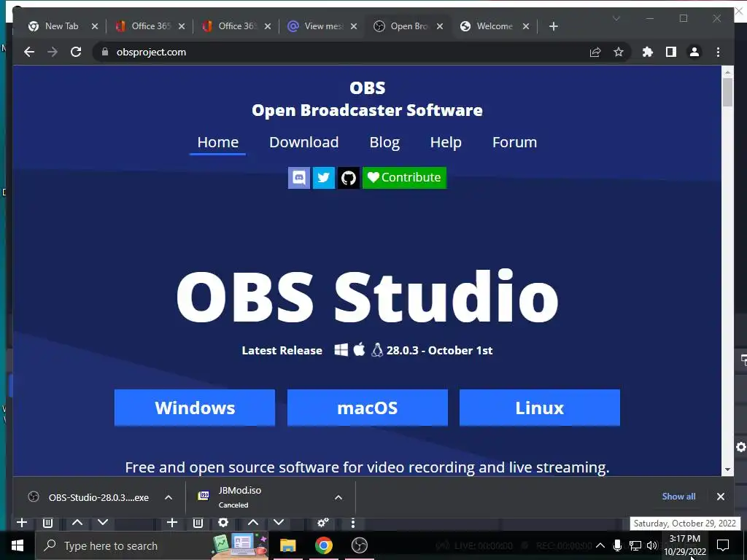
Task: Open the OBS GitHub icon link
Action: click(x=348, y=178)
